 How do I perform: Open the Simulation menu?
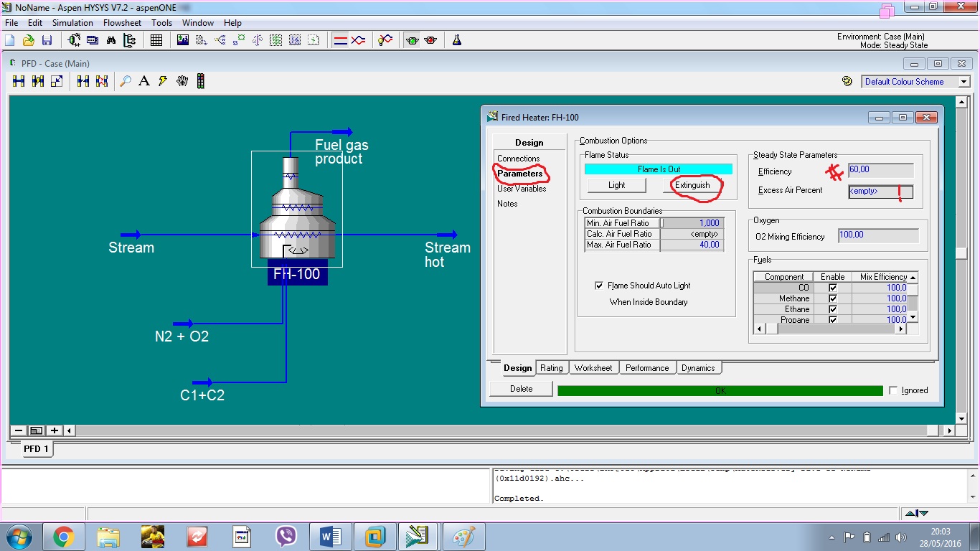click(72, 23)
